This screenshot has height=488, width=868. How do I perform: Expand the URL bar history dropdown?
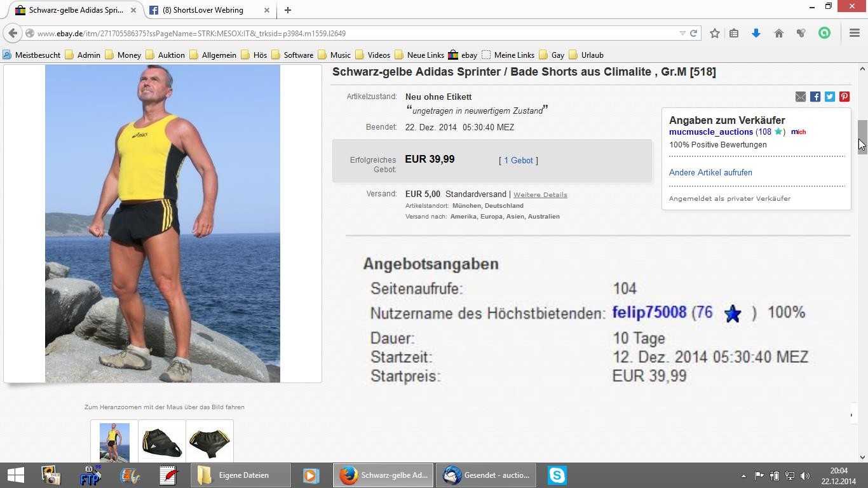682,33
